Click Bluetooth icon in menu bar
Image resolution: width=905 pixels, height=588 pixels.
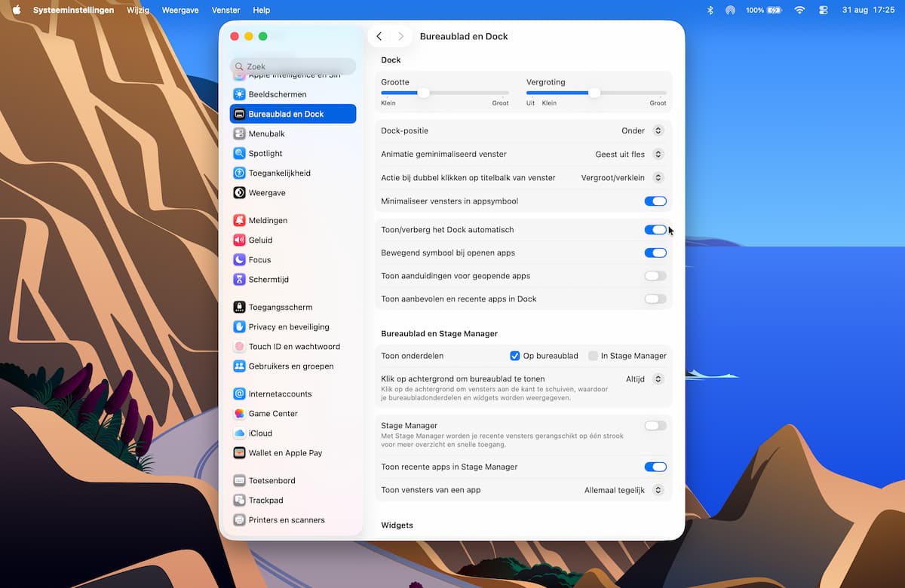pos(710,10)
